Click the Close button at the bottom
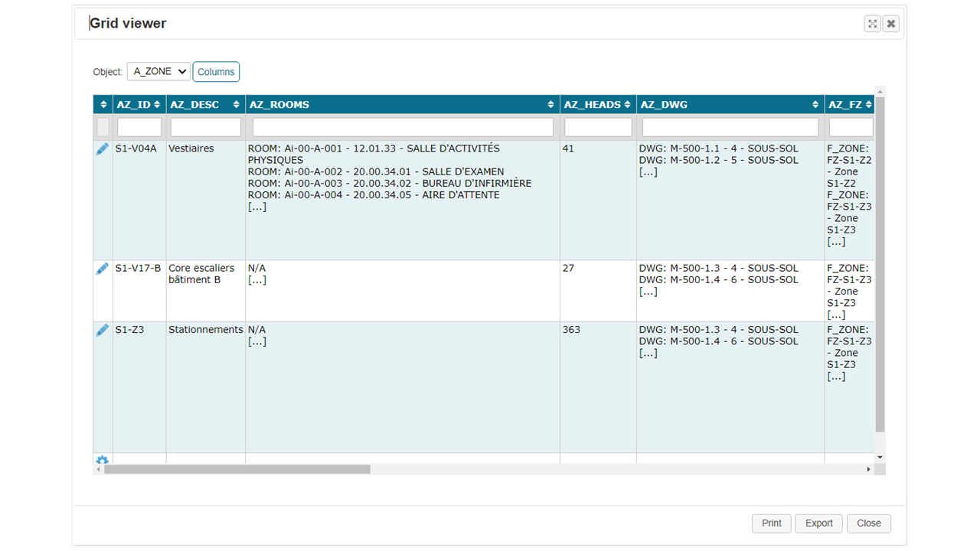980x551 pixels. pyautogui.click(x=869, y=523)
